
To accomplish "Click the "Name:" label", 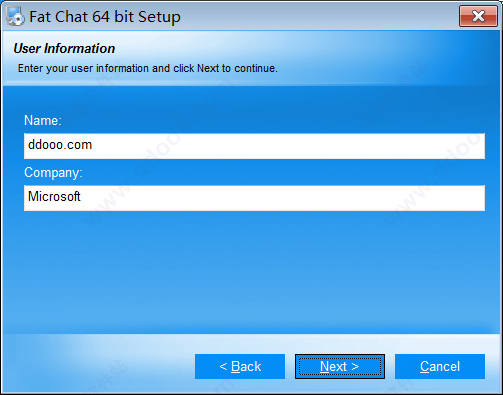I will click(43, 120).
